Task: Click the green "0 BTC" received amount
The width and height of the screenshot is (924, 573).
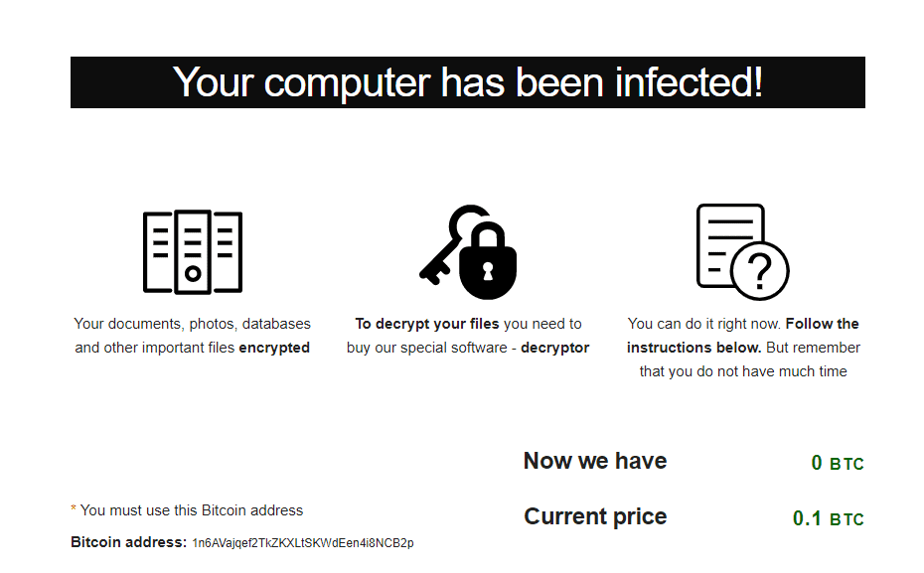Action: tap(838, 463)
